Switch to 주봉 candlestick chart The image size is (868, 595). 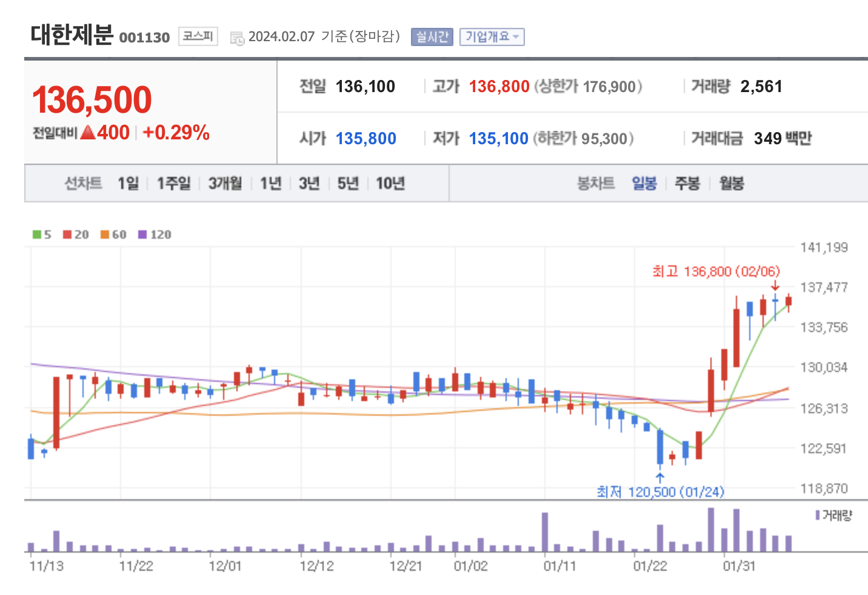(x=687, y=183)
